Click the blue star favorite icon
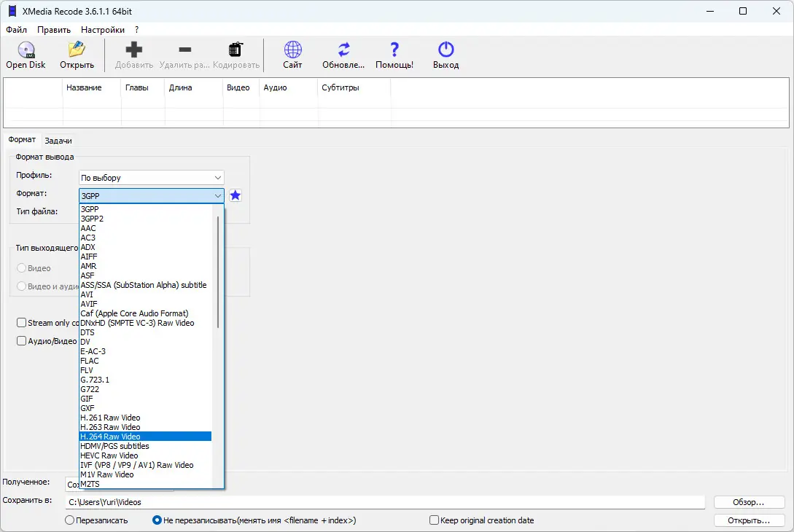Image resolution: width=794 pixels, height=532 pixels. [235, 195]
